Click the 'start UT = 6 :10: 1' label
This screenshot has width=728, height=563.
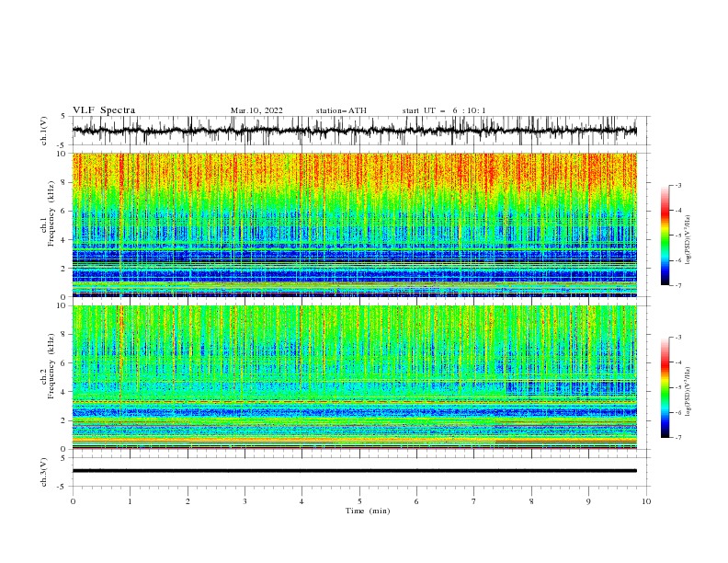click(444, 110)
